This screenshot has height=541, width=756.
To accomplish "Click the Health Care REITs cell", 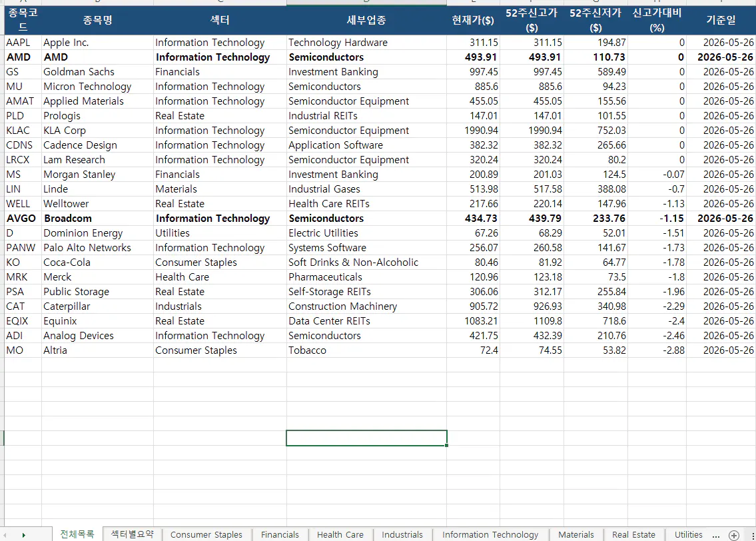I will click(x=366, y=203).
